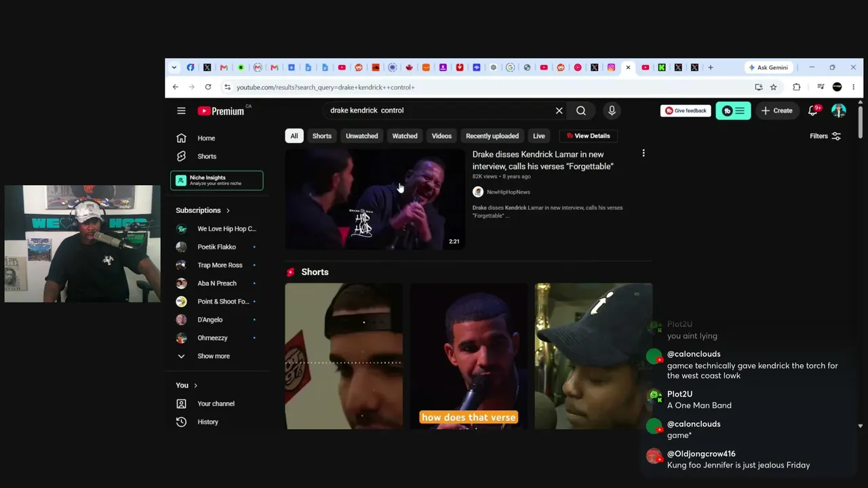Select the Recently uploaded chip
The height and width of the screenshot is (488, 868).
pos(492,136)
